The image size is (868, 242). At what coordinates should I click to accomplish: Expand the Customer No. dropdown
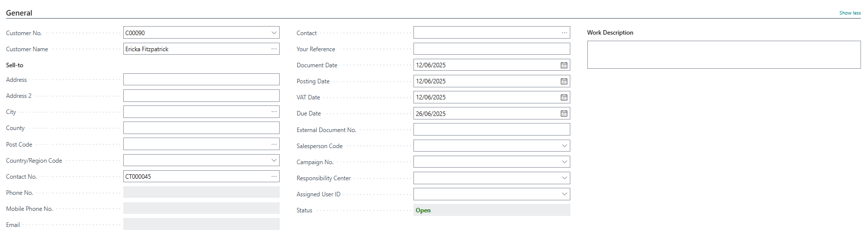pyautogui.click(x=274, y=33)
